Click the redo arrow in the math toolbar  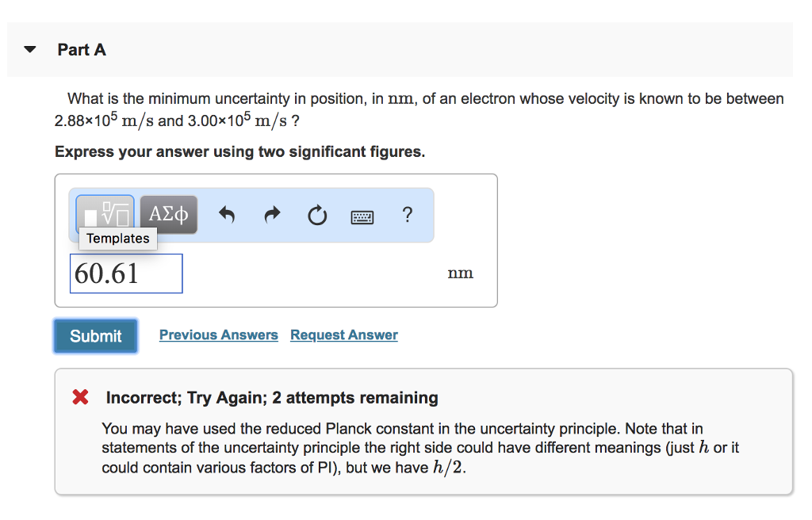[272, 215]
